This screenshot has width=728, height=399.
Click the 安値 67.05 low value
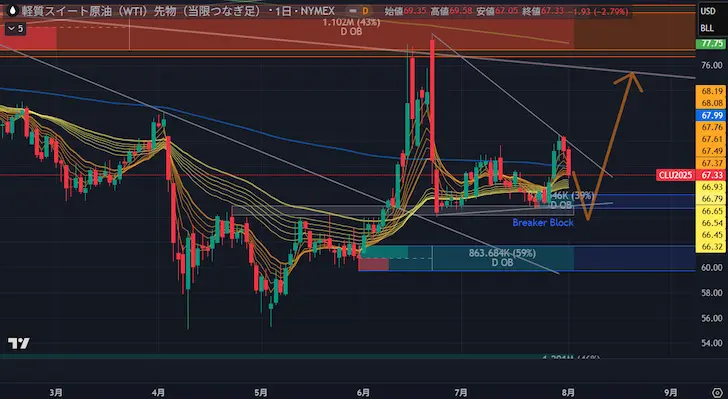tap(497, 11)
